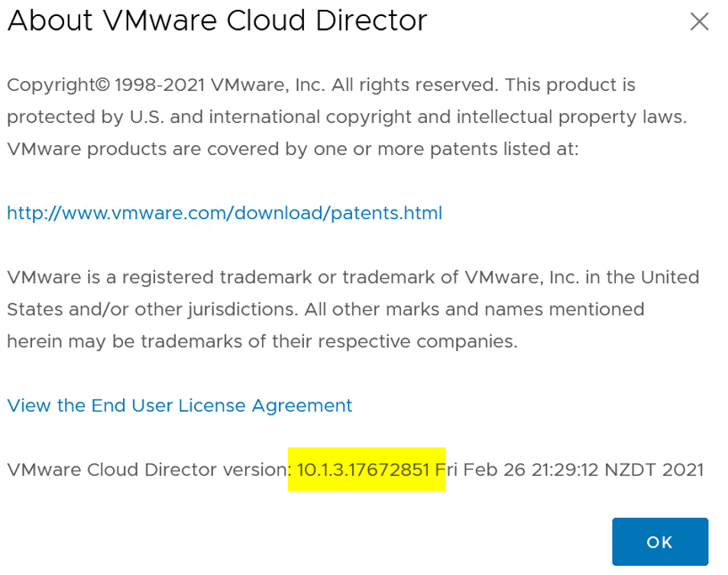Confirm the dialog with the OK button
Image resolution: width=728 pixels, height=575 pixels.
pos(660,541)
